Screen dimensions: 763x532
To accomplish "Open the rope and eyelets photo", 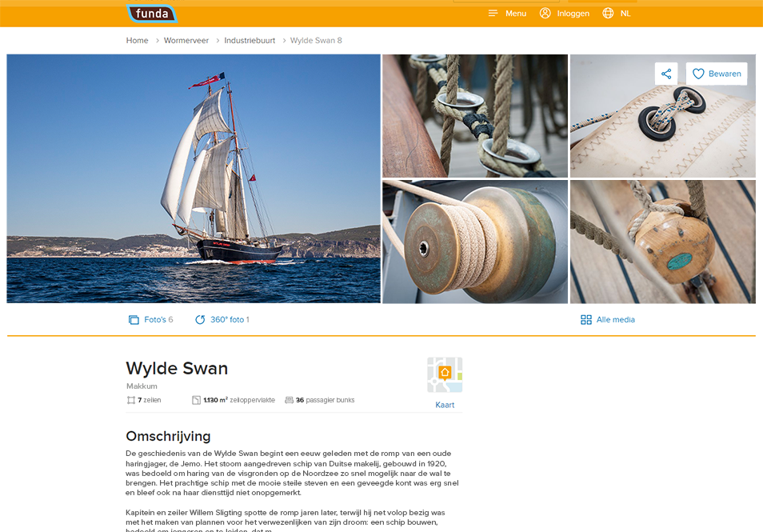I will (475, 116).
